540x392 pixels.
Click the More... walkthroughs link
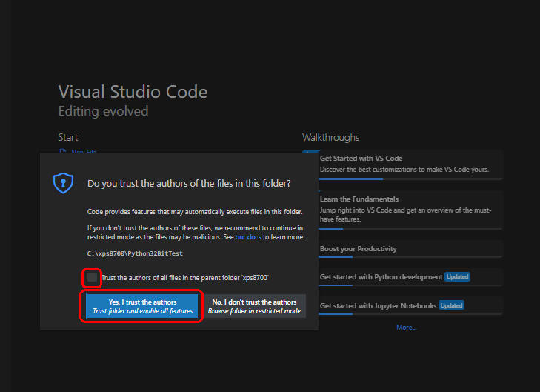click(406, 328)
